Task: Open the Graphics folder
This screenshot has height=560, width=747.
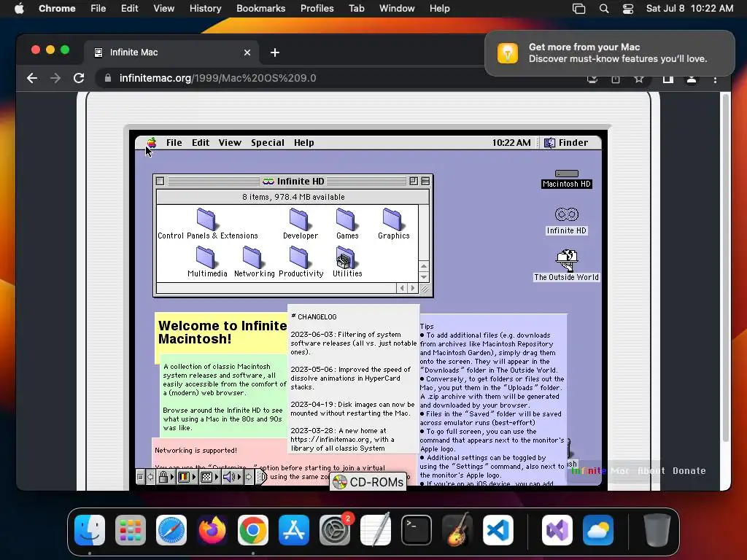Action: click(x=393, y=224)
